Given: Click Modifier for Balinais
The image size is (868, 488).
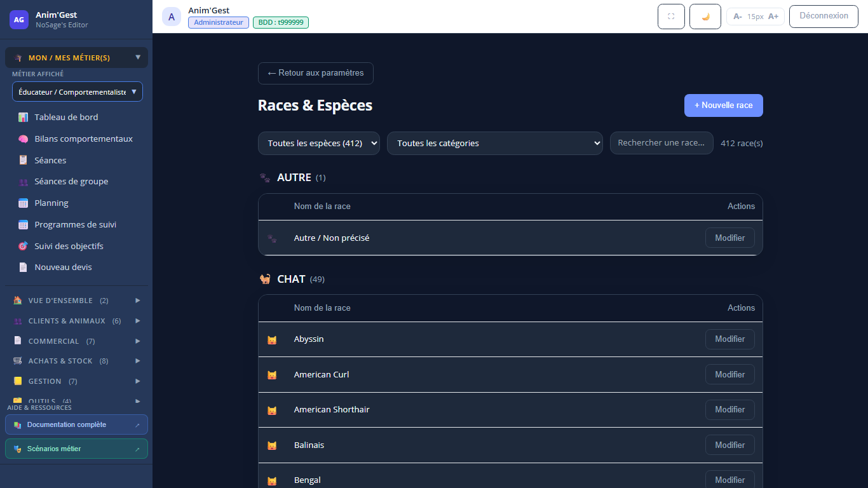Looking at the screenshot, I should (730, 445).
